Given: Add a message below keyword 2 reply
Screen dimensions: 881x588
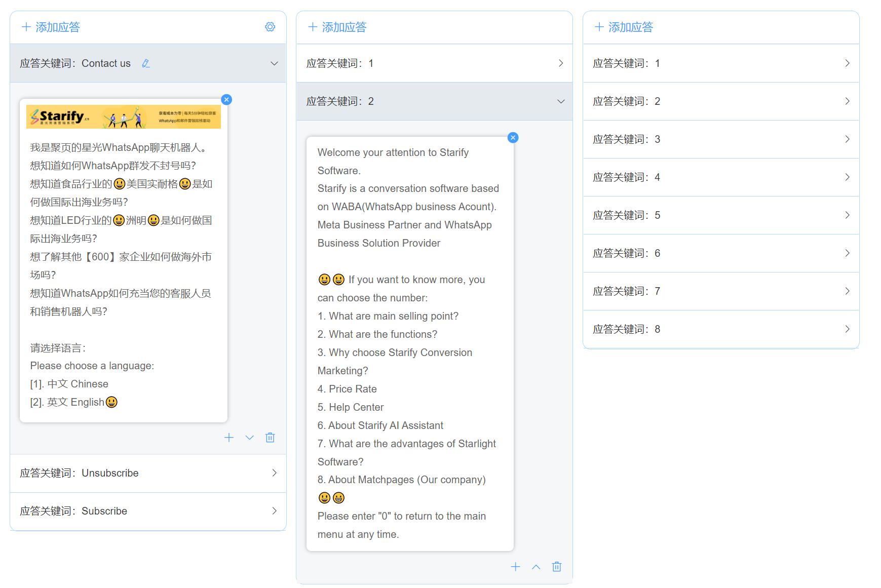Looking at the screenshot, I should pos(515,567).
